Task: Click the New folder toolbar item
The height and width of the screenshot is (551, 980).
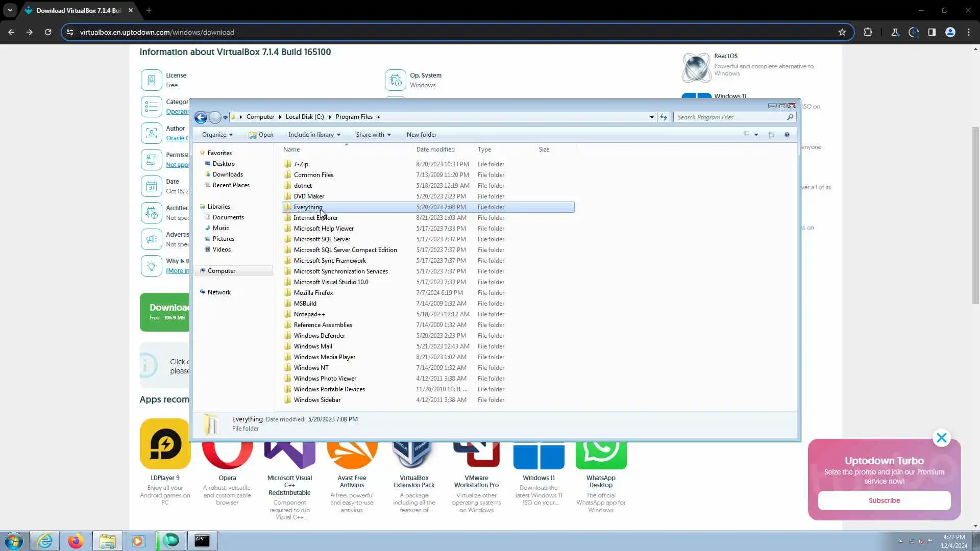Action: (421, 135)
